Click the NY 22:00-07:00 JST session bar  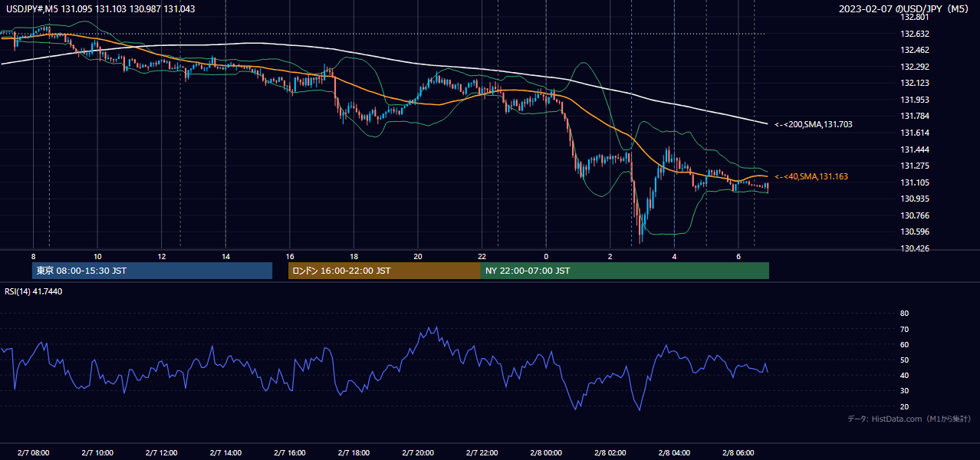pyautogui.click(x=625, y=271)
